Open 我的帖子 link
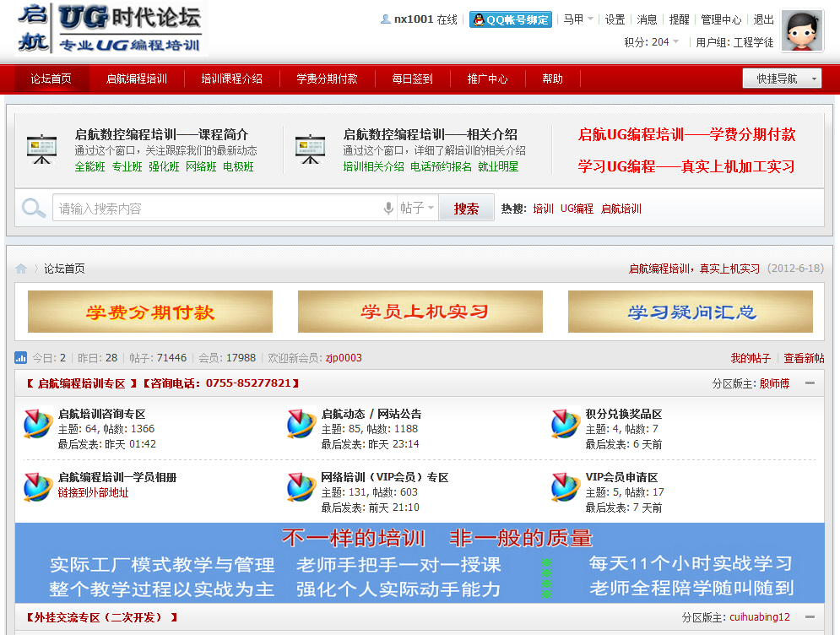The image size is (840, 635). (x=751, y=358)
